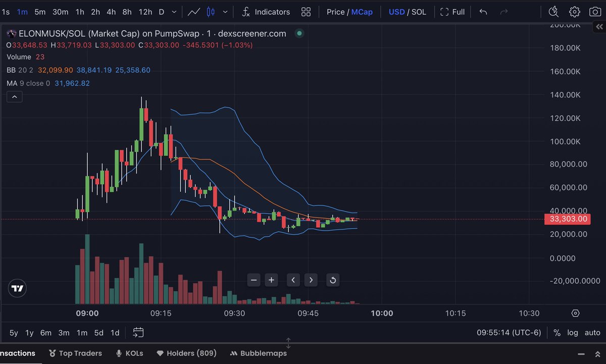The width and height of the screenshot is (606, 364).
Task: Open the KOLs tab
Action: (x=129, y=353)
